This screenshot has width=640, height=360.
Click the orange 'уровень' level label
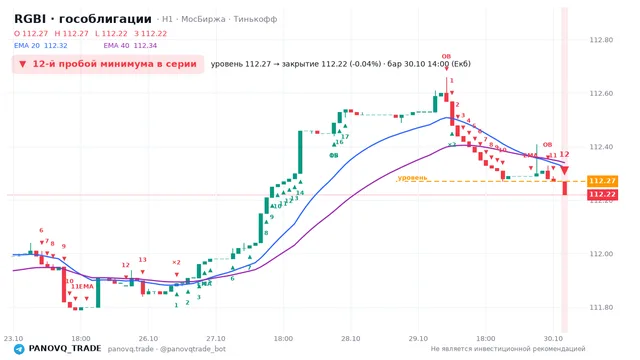pyautogui.click(x=412, y=178)
